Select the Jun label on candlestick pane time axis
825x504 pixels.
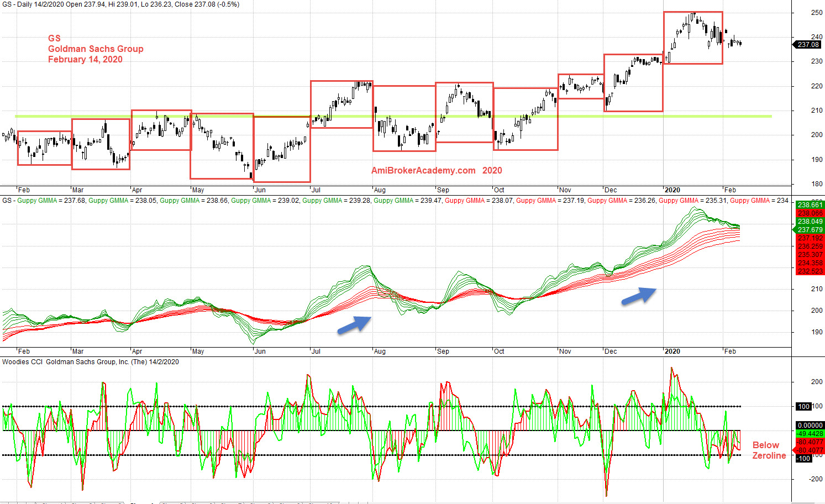pos(260,190)
